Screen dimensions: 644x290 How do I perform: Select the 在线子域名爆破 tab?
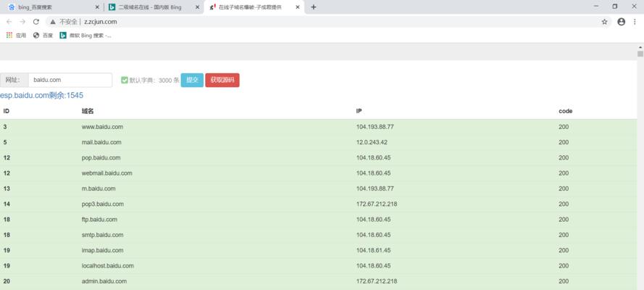[254, 7]
